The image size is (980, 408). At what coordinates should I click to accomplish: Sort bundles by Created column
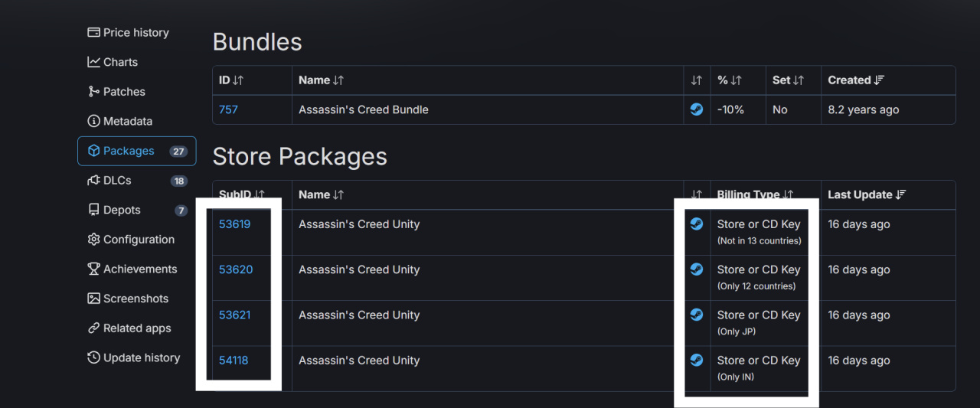pos(856,80)
